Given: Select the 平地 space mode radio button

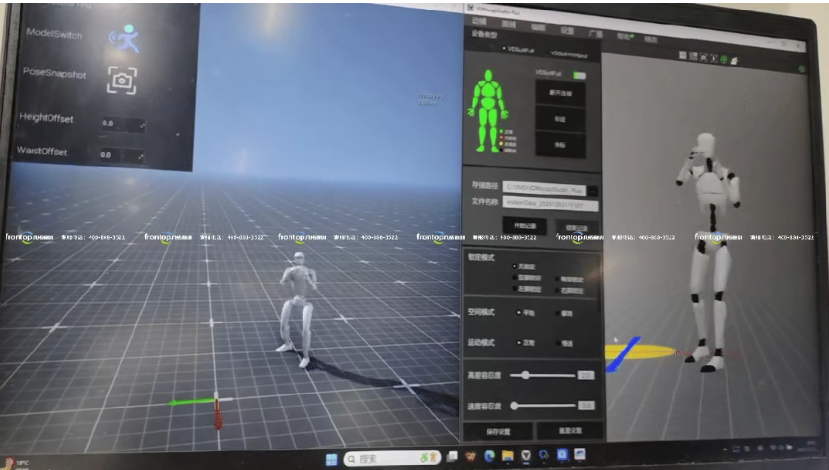Looking at the screenshot, I should (x=518, y=313).
